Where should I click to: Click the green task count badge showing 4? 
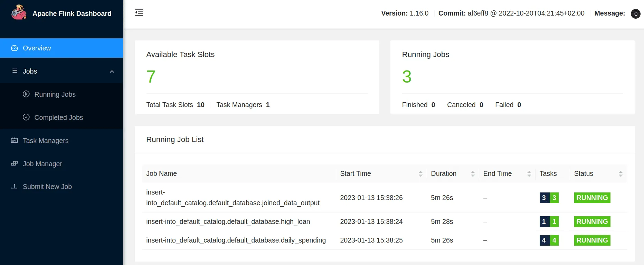pos(554,240)
